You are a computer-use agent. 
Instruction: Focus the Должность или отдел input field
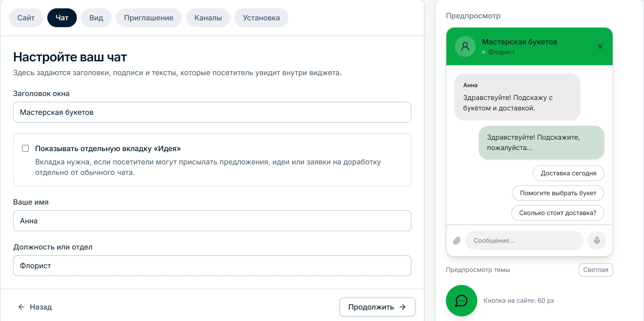point(212,266)
